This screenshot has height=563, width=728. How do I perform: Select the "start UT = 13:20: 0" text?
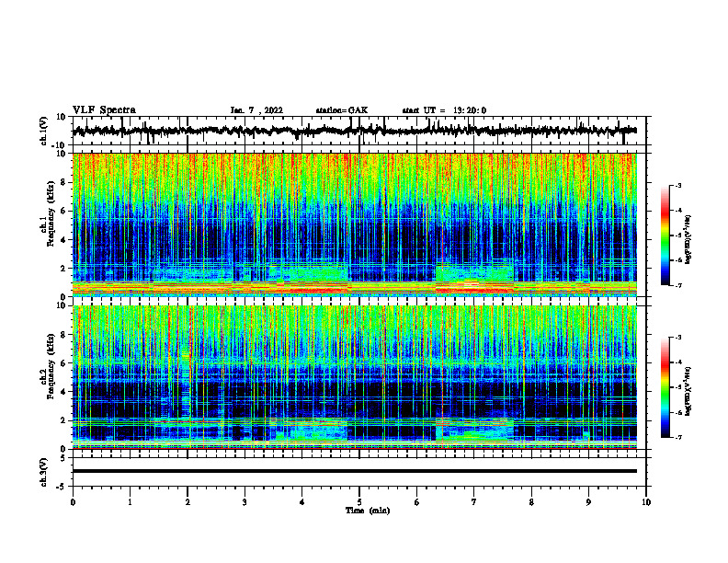point(444,110)
